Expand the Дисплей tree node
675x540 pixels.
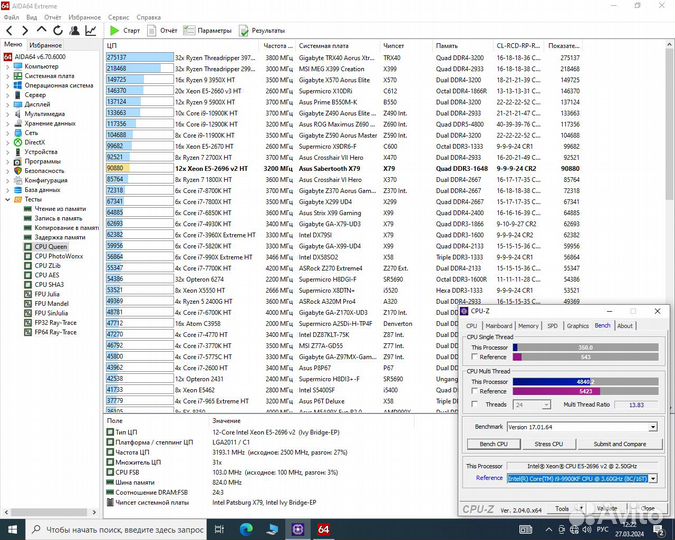(x=7, y=104)
